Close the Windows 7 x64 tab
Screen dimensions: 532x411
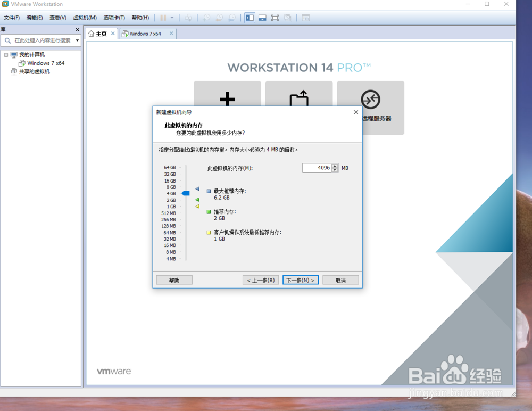(x=171, y=34)
